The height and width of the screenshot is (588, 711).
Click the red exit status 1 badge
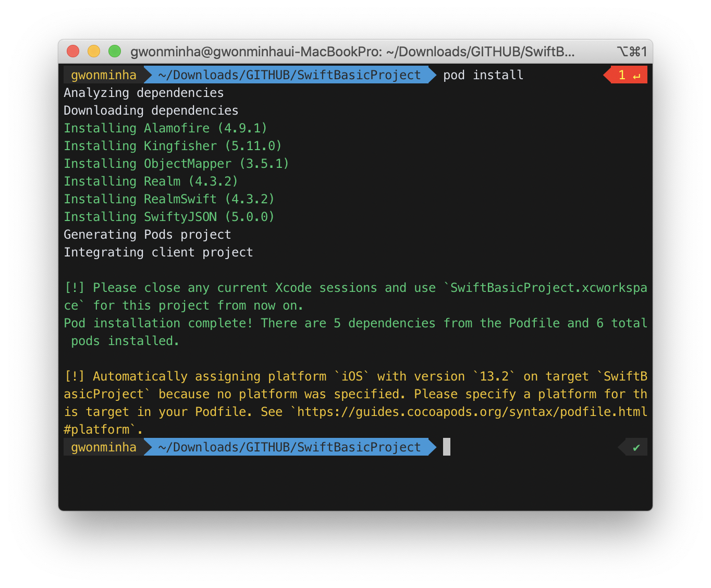(626, 75)
